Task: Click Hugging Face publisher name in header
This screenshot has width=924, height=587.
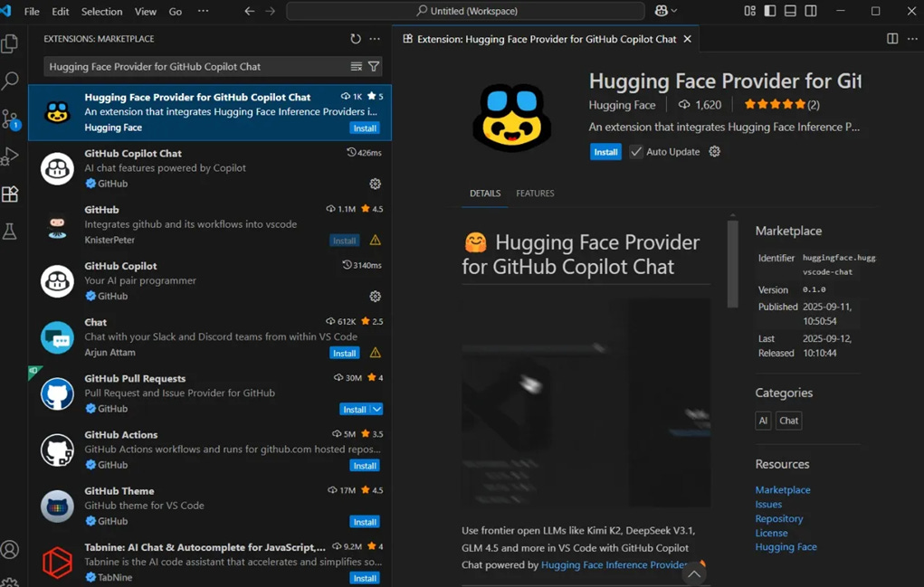Action: [622, 105]
